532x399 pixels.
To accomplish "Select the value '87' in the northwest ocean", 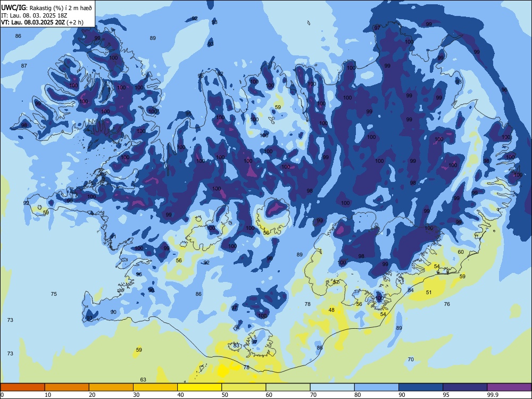I will point(24,65).
